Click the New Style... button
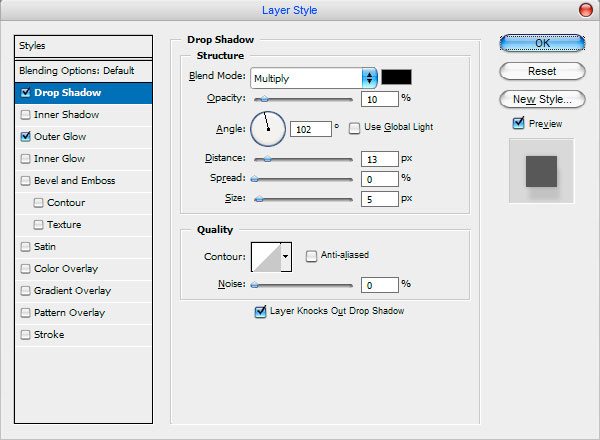Screen dimensions: 600x440 tap(542, 99)
